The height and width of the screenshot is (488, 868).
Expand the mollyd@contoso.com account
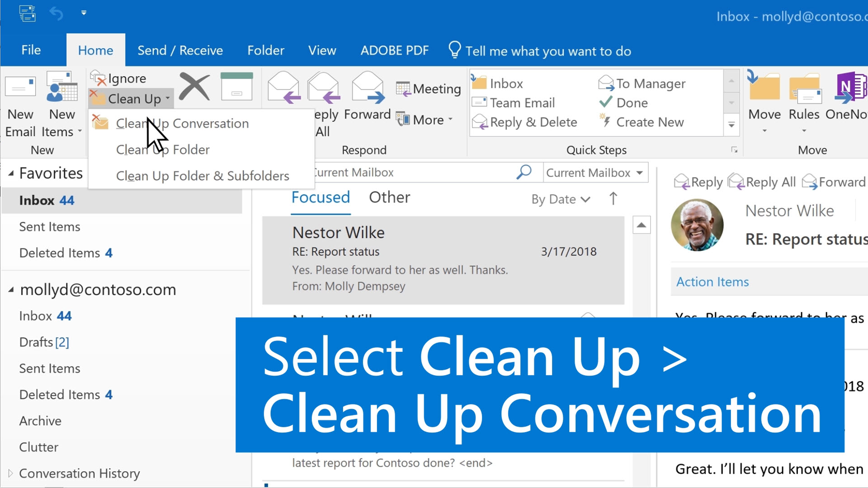(12, 290)
